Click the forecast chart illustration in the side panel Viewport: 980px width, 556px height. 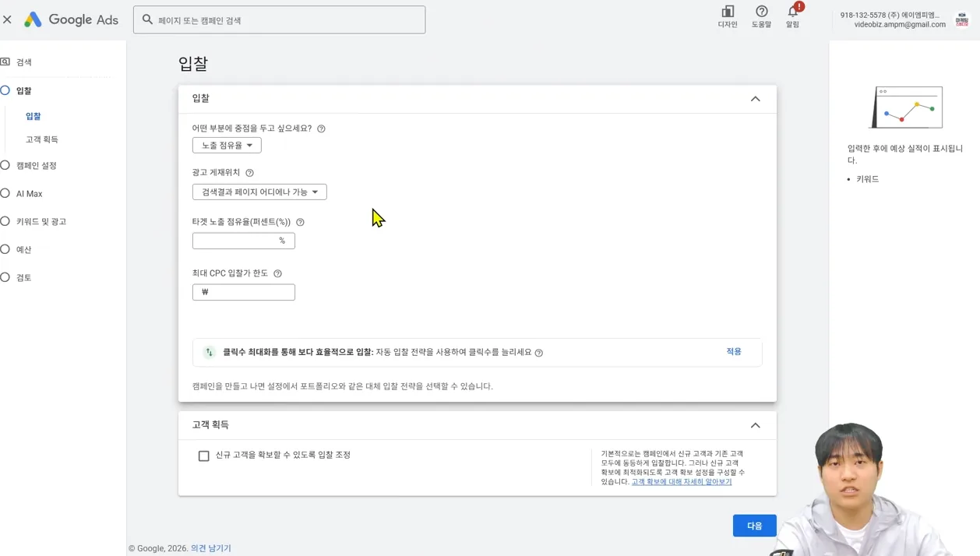coord(906,107)
